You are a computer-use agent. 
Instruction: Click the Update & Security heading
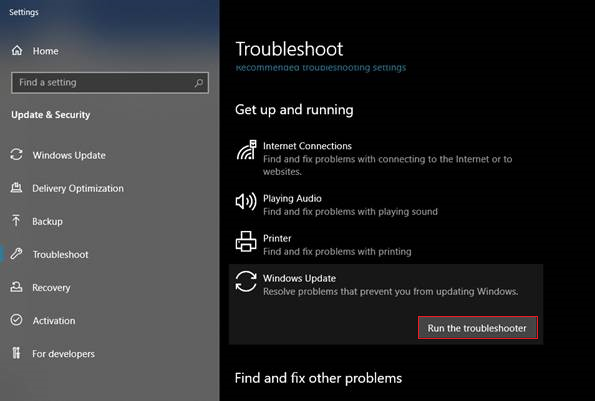pyautogui.click(x=51, y=115)
